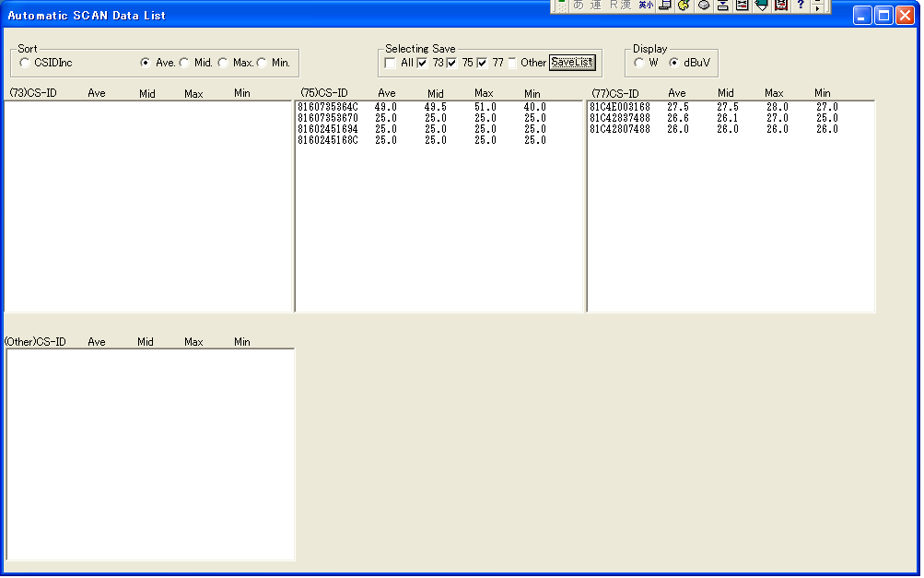Click inside the empty (Other)CS-ID list box
The width and height of the screenshot is (924, 578).
click(x=150, y=454)
